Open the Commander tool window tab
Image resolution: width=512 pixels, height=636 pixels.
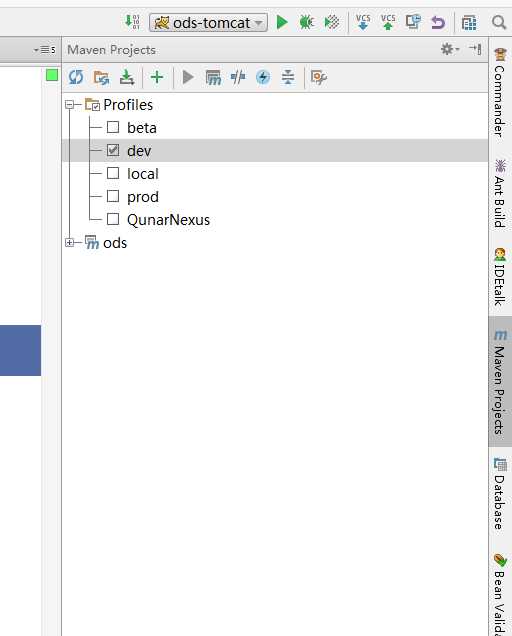click(x=500, y=93)
